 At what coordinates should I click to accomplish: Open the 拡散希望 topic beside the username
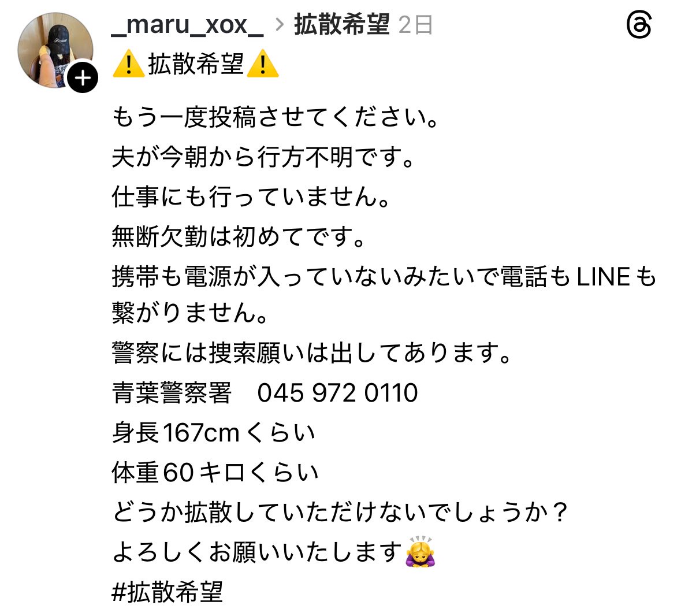tap(343, 24)
